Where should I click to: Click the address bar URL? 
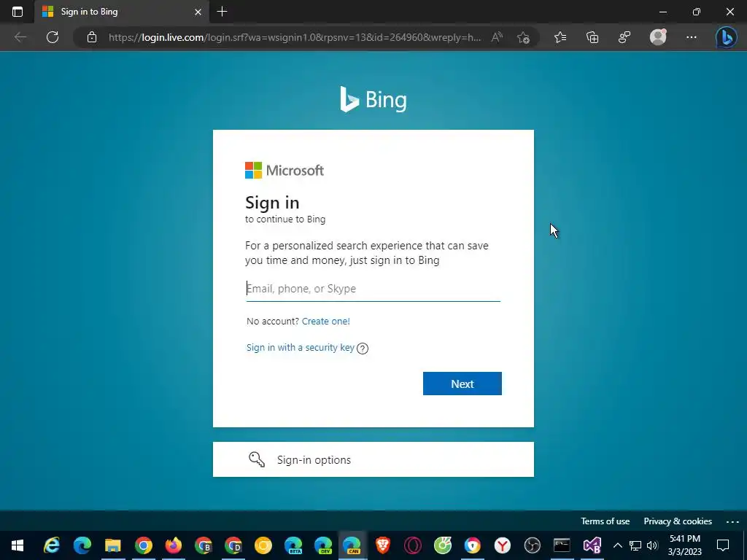(x=295, y=37)
